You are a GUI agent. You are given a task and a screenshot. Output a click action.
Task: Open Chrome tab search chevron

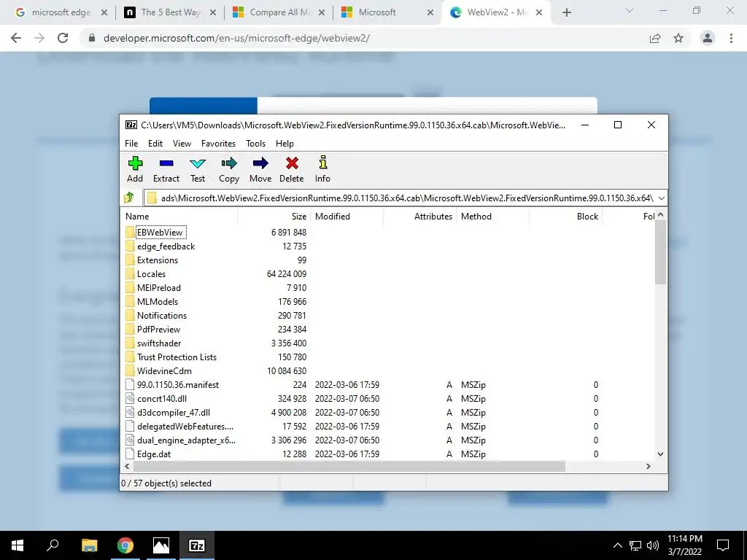(630, 10)
